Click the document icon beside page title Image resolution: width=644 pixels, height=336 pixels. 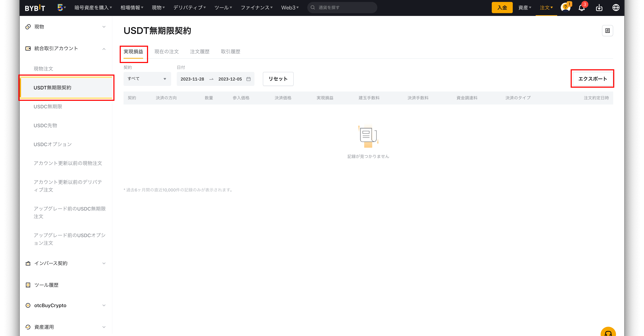click(x=607, y=31)
